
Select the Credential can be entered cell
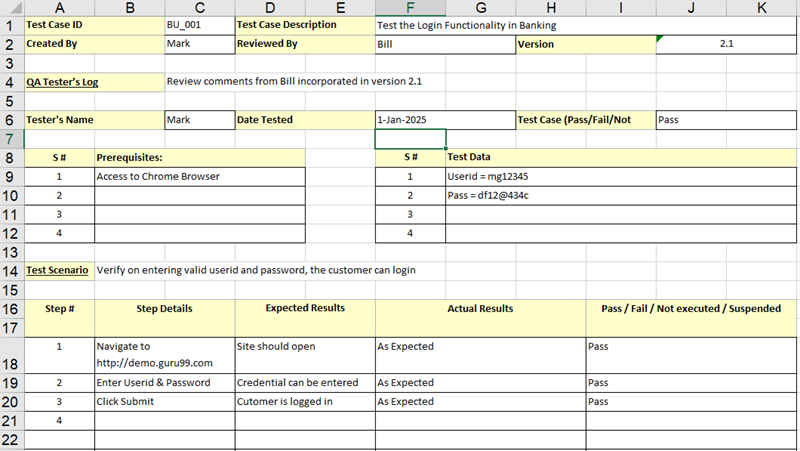point(305,383)
